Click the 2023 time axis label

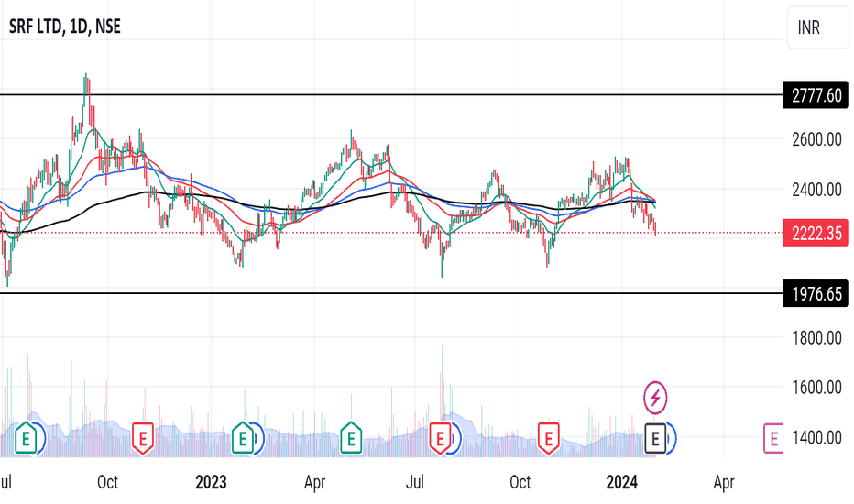point(211,482)
